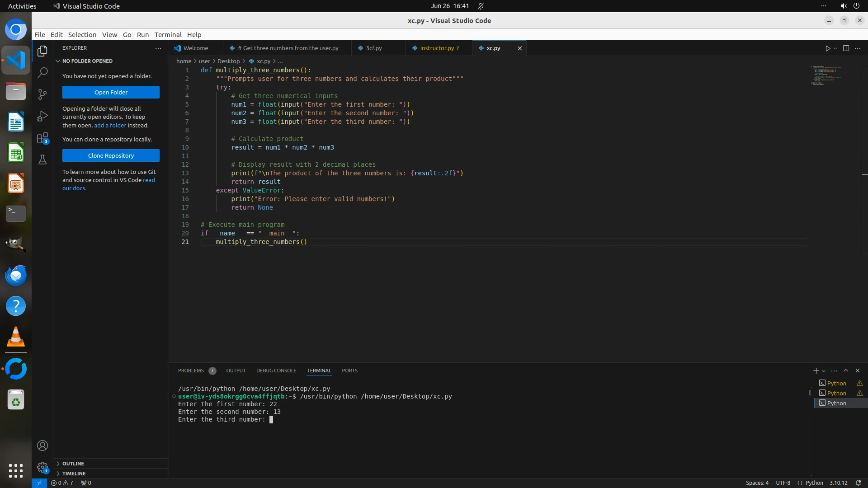Open the Search view in activity bar
Screen dimensions: 868x488
point(42,72)
